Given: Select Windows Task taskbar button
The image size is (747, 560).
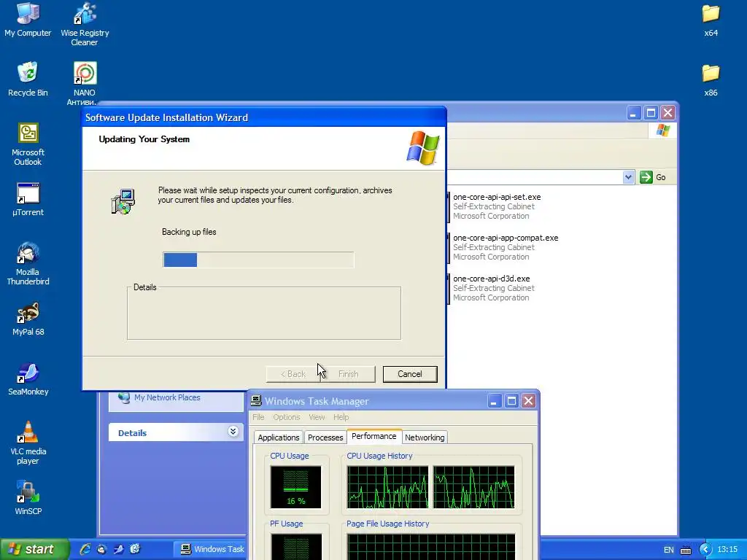Looking at the screenshot, I should [x=209, y=549].
